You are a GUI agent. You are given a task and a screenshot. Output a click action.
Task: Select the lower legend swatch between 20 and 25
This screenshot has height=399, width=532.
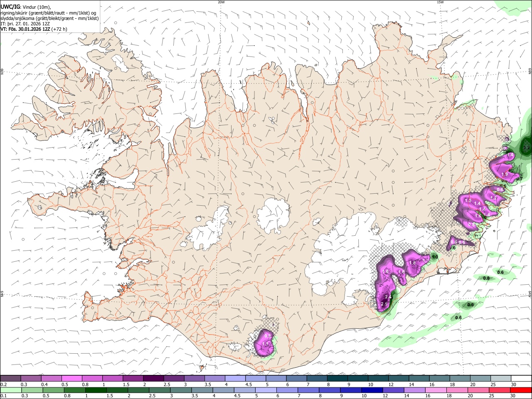pyautogui.click(x=478, y=390)
